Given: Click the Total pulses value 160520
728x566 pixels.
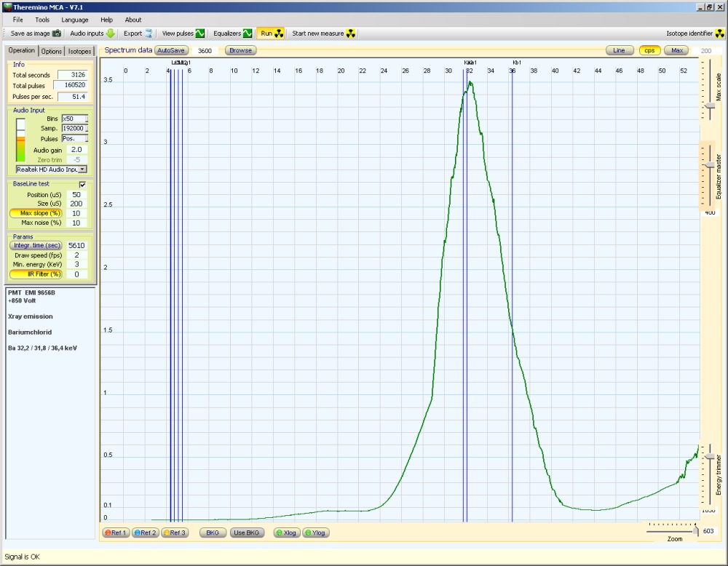Looking at the screenshot, I should [71, 85].
